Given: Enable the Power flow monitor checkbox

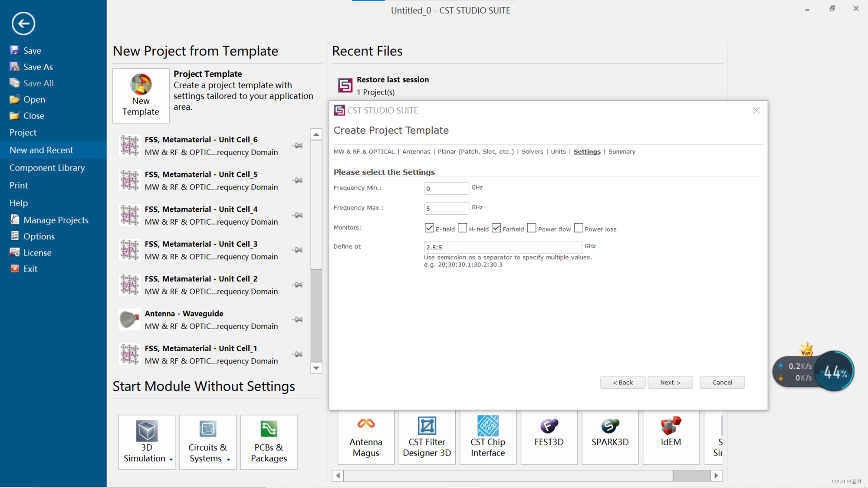Looking at the screenshot, I should (x=532, y=228).
